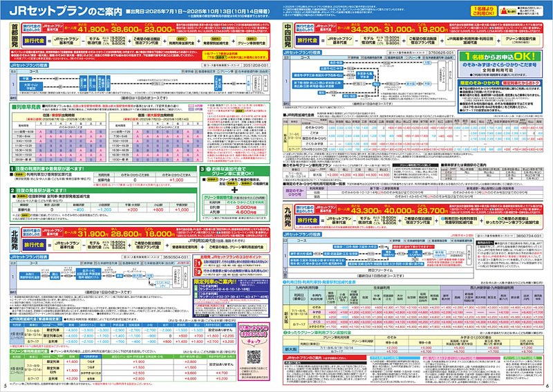Click the A列車 4,600円 green car fee

tap(245, 212)
